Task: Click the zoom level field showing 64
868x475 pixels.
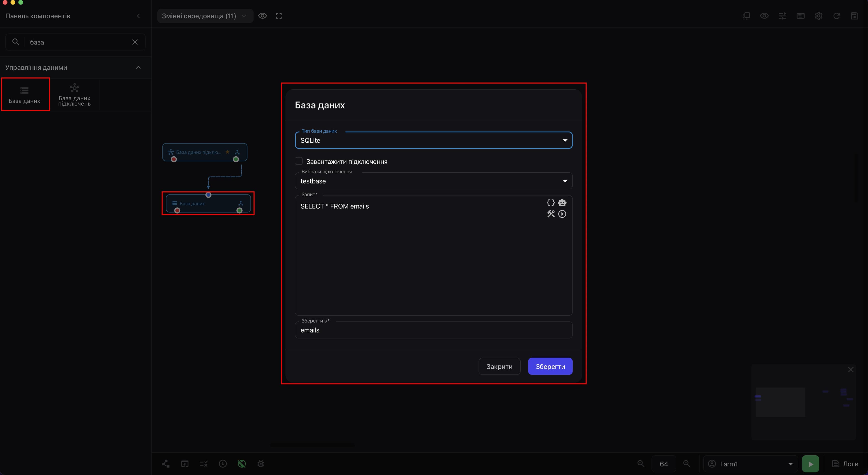Action: tap(664, 463)
